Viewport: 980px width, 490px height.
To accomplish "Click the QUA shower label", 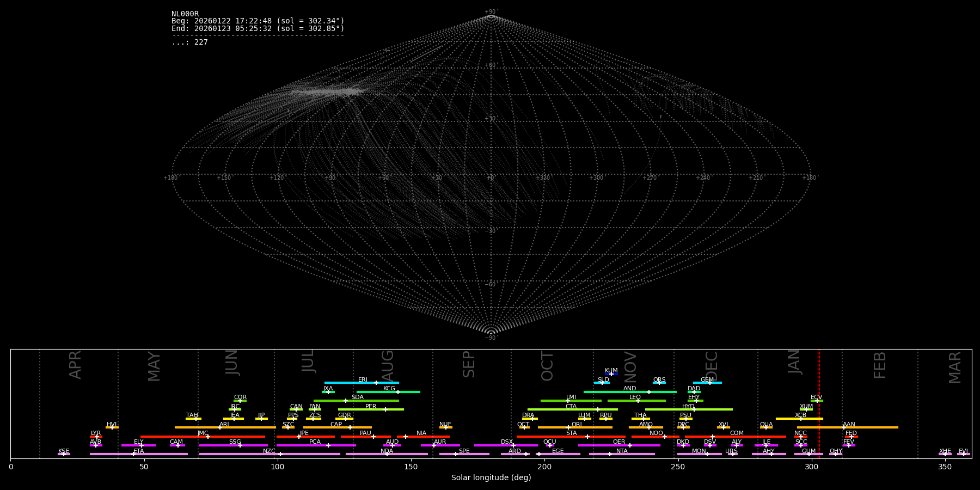I will coord(766,425).
